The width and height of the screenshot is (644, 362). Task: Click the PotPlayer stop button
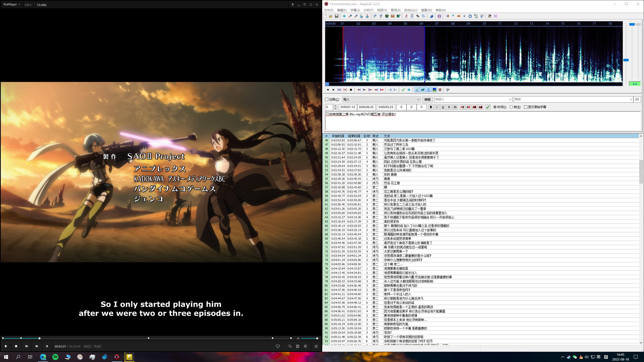[x=16, y=346]
